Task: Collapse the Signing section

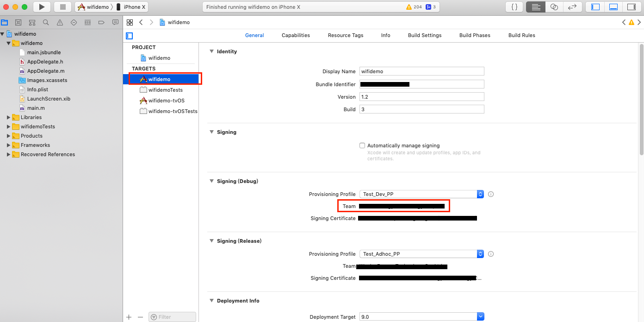Action: [x=211, y=132]
